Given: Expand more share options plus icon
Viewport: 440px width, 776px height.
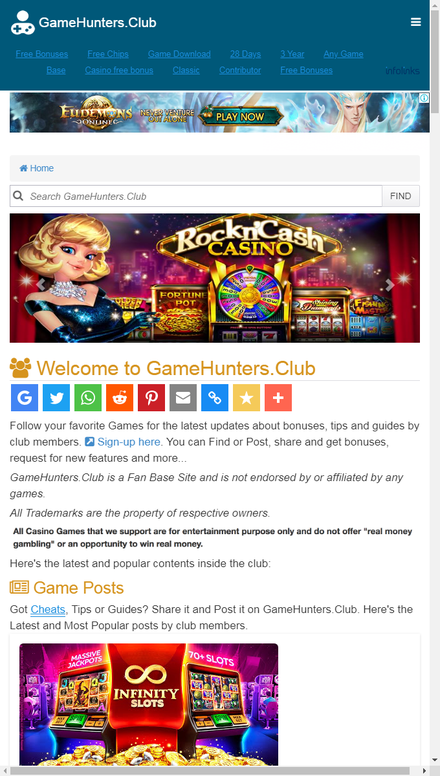Looking at the screenshot, I should pyautogui.click(x=278, y=397).
